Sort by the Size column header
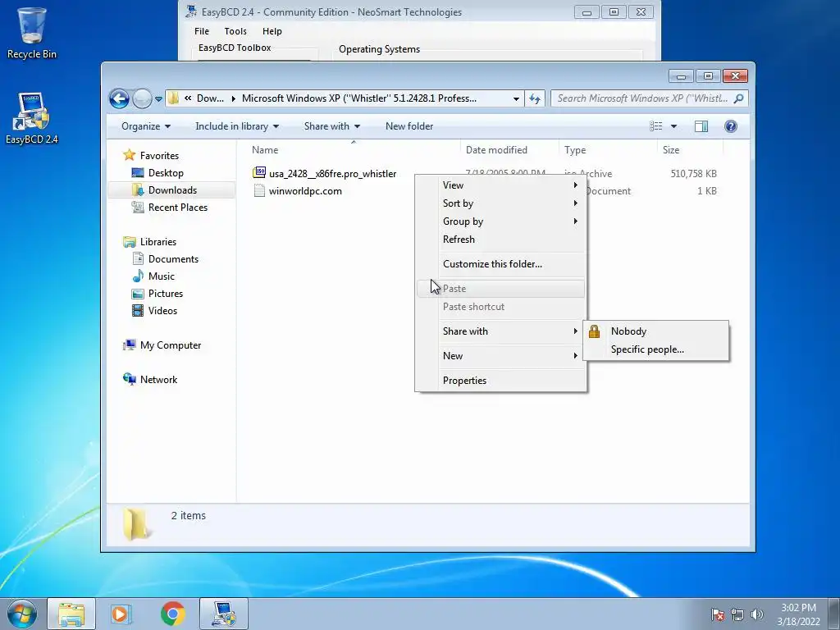The height and width of the screenshot is (630, 840). point(689,150)
